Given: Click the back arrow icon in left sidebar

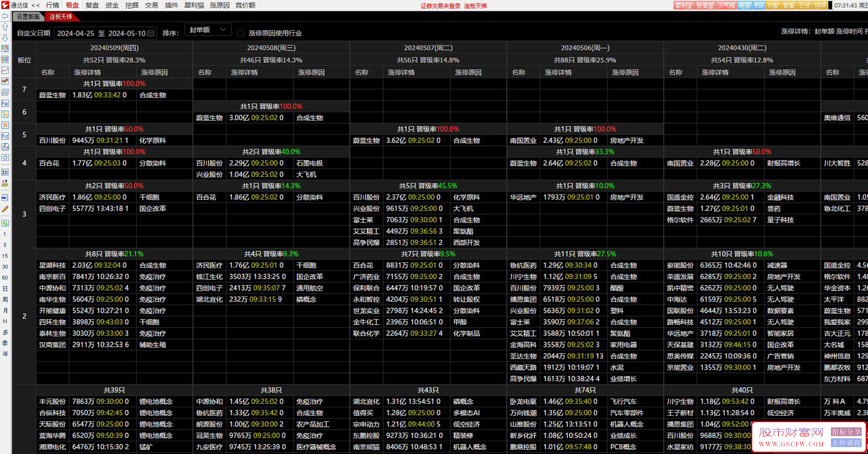Looking at the screenshot, I should (x=5, y=17).
